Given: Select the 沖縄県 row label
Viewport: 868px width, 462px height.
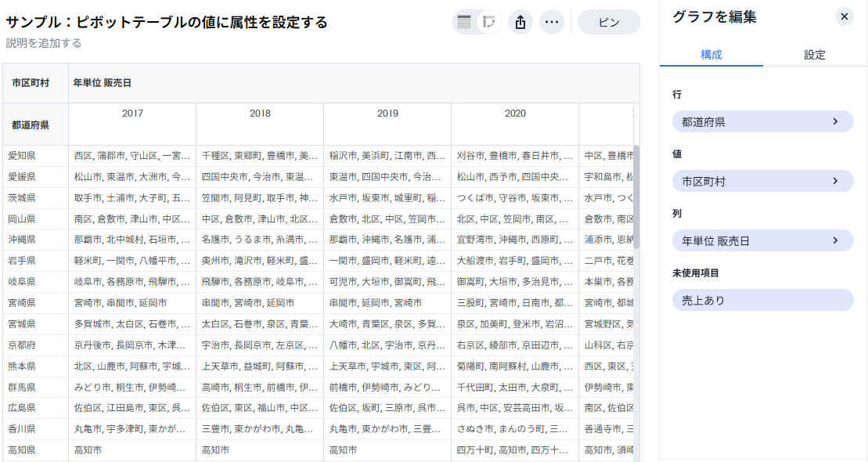Looking at the screenshot, I should click(22, 239).
